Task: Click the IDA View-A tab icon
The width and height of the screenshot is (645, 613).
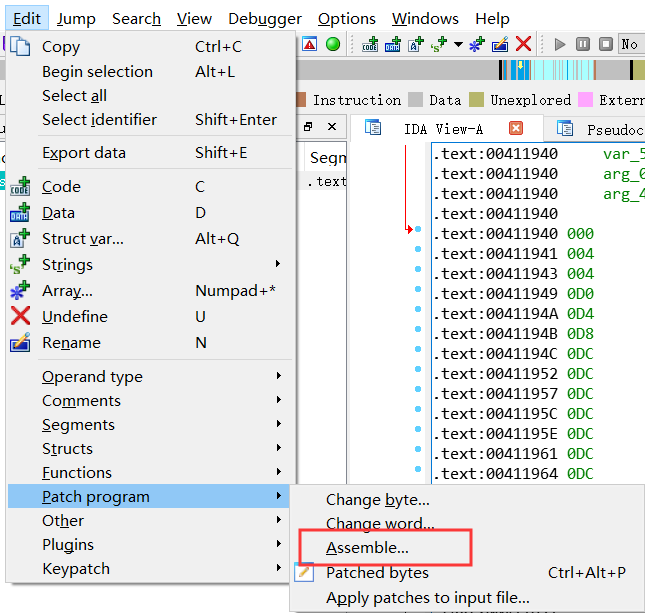Action: pyautogui.click(x=373, y=128)
